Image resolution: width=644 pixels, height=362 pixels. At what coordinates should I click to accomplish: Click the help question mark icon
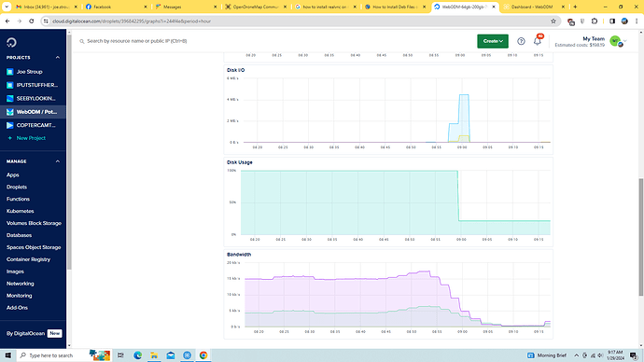[x=521, y=41]
